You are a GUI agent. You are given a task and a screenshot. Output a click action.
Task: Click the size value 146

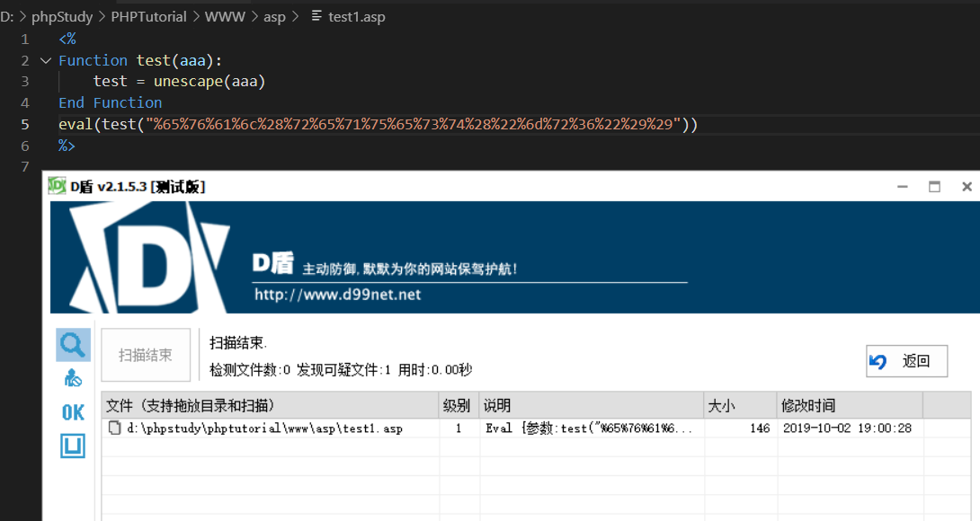[760, 428]
